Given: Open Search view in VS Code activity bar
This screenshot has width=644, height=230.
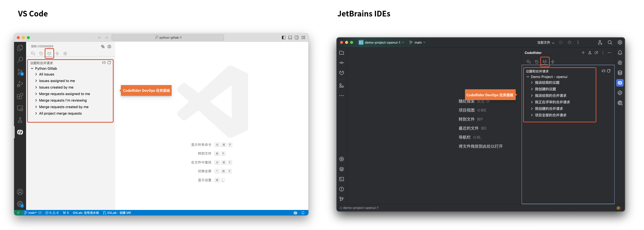Looking at the screenshot, I should (x=20, y=60).
